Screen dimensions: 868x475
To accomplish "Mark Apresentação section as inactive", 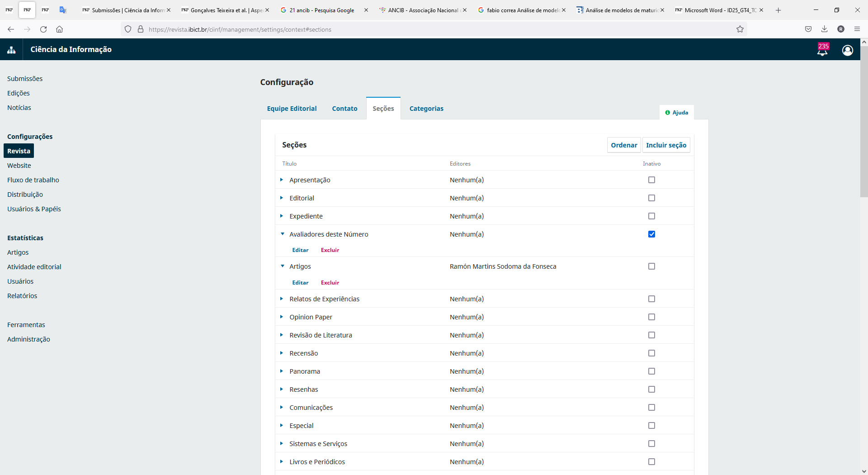I will tap(651, 180).
